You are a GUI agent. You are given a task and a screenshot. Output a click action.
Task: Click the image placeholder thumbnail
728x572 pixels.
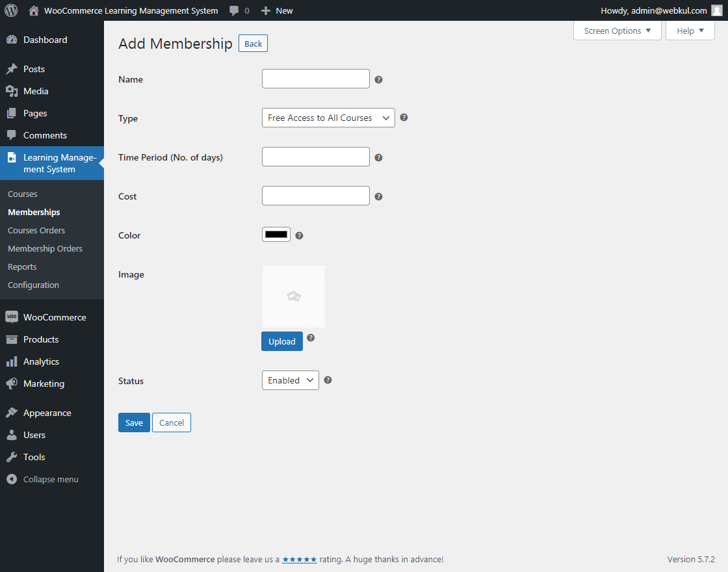tap(293, 296)
